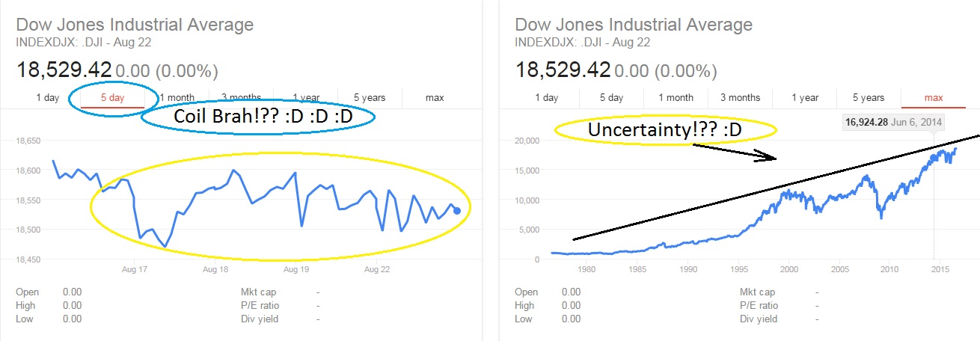Open the 1 year view on left chart
This screenshot has height=341, width=980.
click(x=306, y=98)
